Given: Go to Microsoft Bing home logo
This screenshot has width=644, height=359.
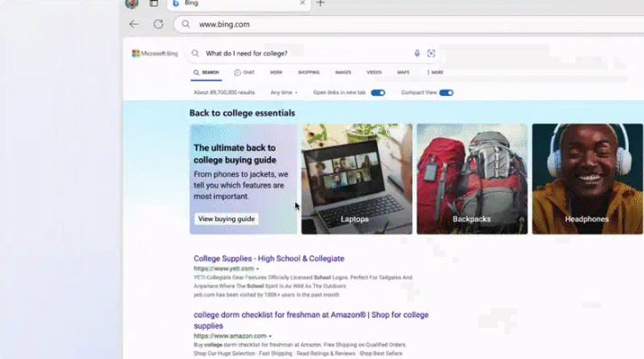Looking at the screenshot, I should [155, 53].
